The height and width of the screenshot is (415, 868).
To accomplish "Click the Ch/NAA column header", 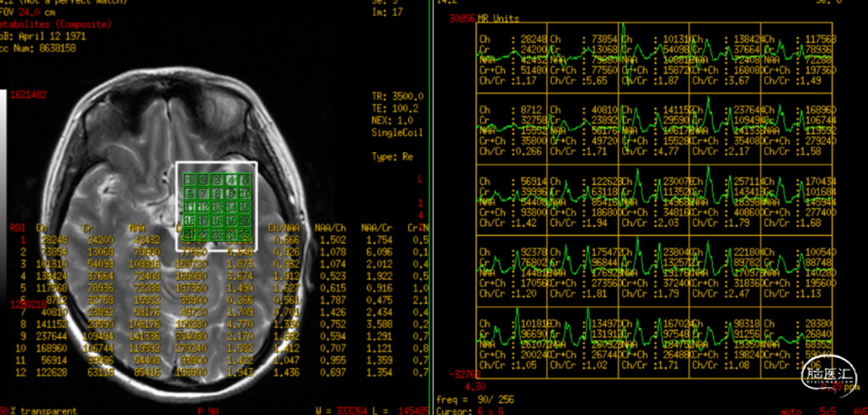I will point(284,227).
